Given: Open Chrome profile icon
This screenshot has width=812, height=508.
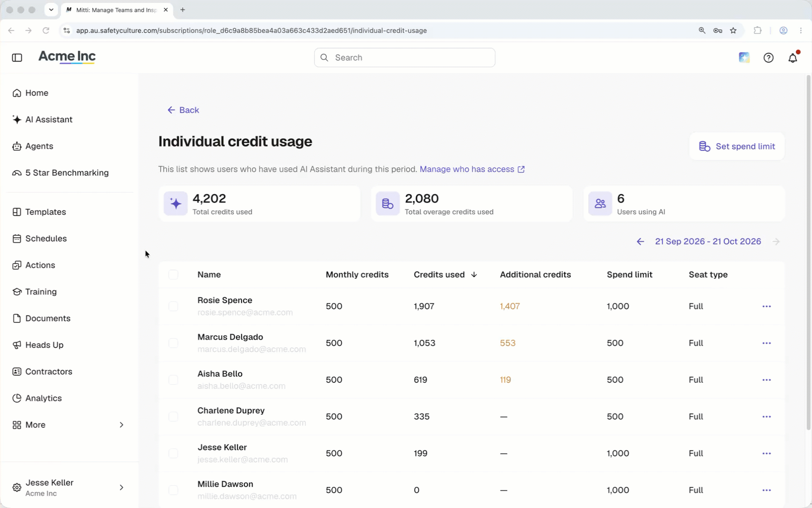Looking at the screenshot, I should tap(783, 30).
